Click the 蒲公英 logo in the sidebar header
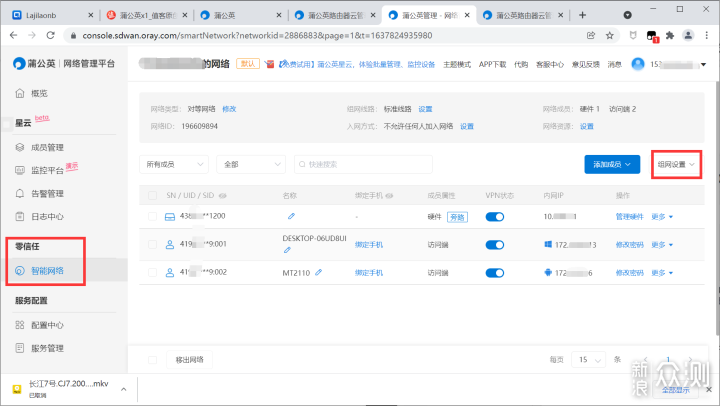Screen dimensions: 720x406 (x=19, y=63)
